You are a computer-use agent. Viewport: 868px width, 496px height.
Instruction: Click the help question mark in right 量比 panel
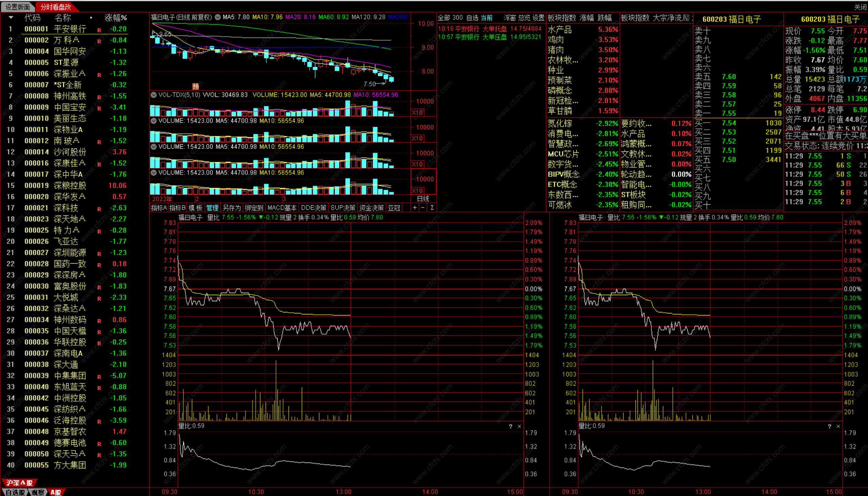(829, 426)
